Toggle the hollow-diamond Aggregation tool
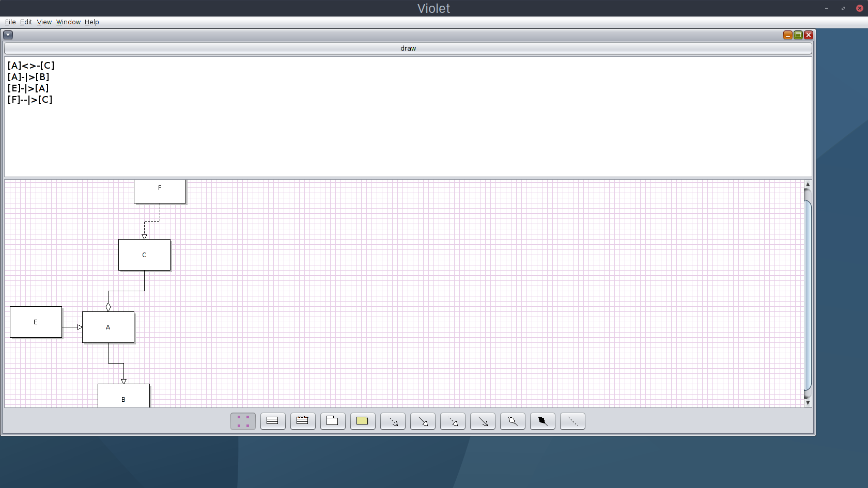This screenshot has width=868, height=488. pos(513,421)
